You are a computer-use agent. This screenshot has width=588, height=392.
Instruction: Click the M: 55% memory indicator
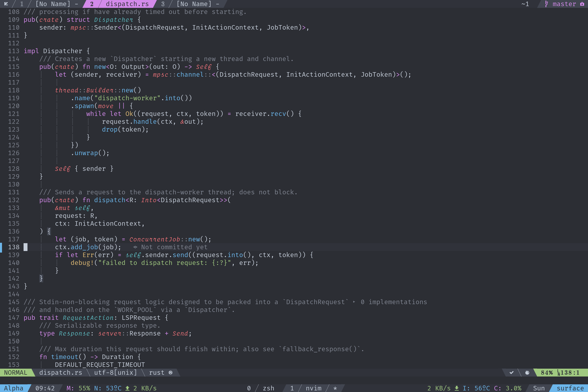tap(78, 388)
